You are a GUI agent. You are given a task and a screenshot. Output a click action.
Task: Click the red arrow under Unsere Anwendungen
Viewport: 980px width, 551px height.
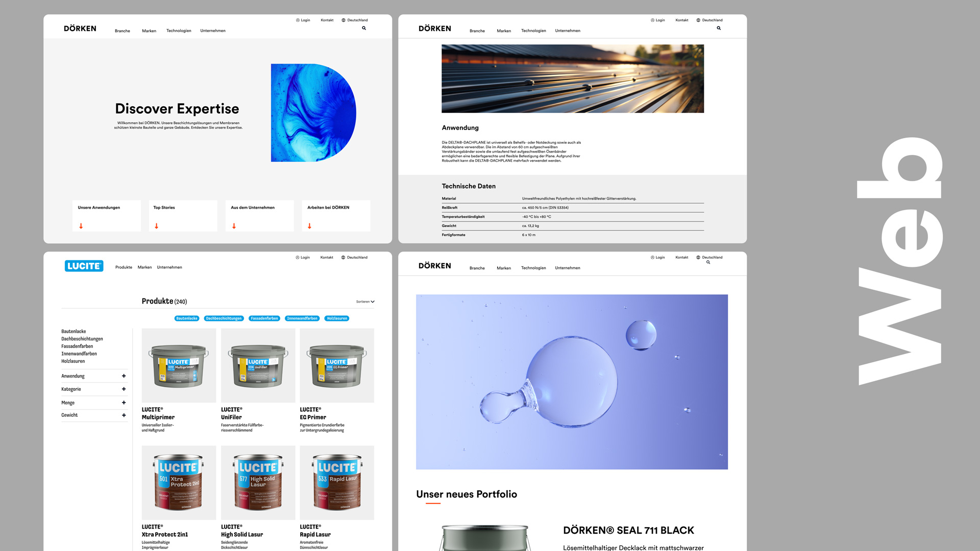click(x=81, y=226)
